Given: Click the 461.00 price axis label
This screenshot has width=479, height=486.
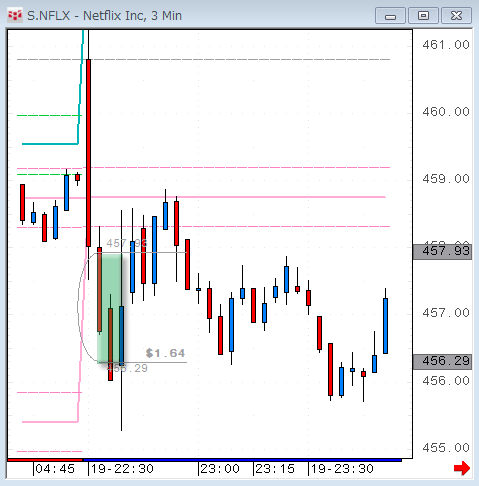Looking at the screenshot, I should [446, 45].
